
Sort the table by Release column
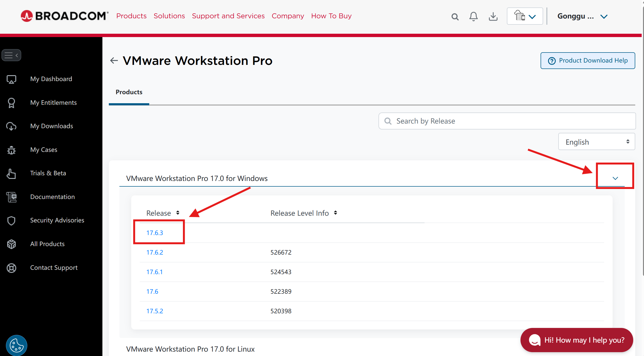178,213
